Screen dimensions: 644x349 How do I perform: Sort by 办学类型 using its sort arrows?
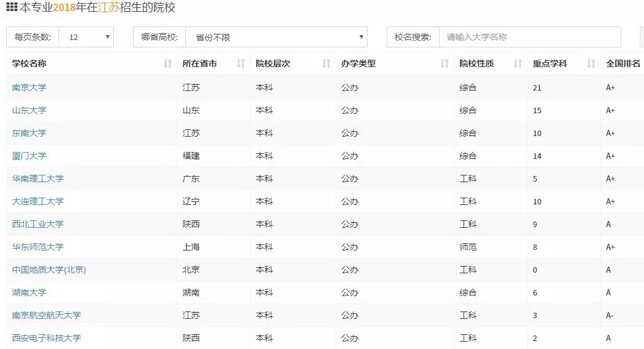tap(445, 63)
